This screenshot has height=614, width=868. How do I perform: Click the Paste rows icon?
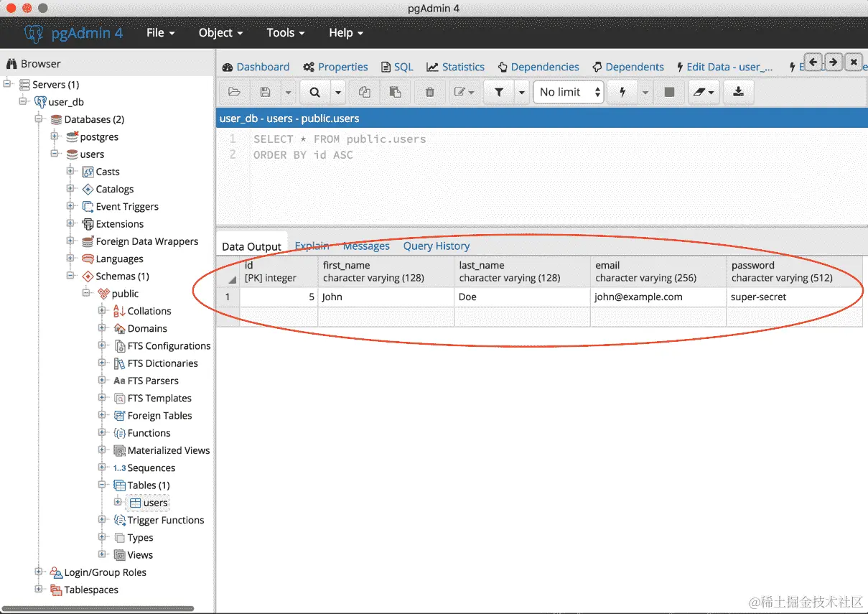pyautogui.click(x=395, y=92)
